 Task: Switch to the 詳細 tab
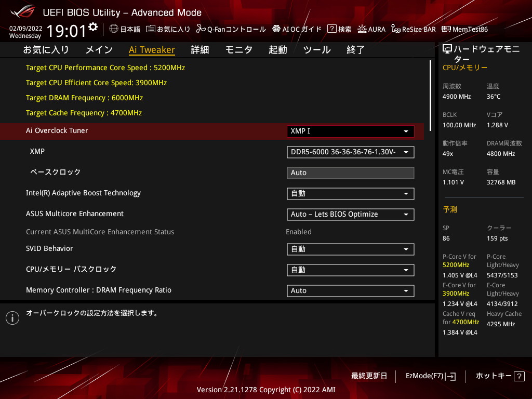tap(200, 50)
